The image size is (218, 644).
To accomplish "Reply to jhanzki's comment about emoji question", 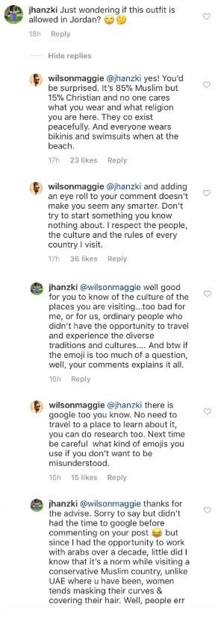I will [81, 379].
